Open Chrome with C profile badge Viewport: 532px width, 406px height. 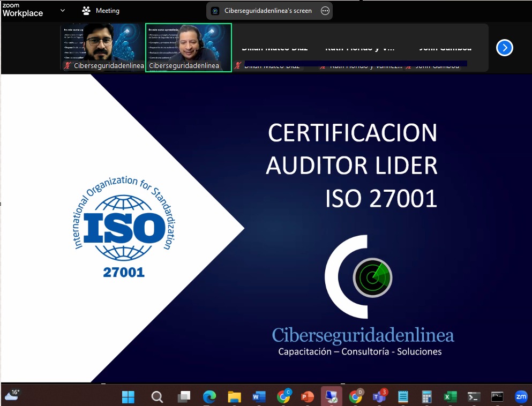click(x=283, y=396)
